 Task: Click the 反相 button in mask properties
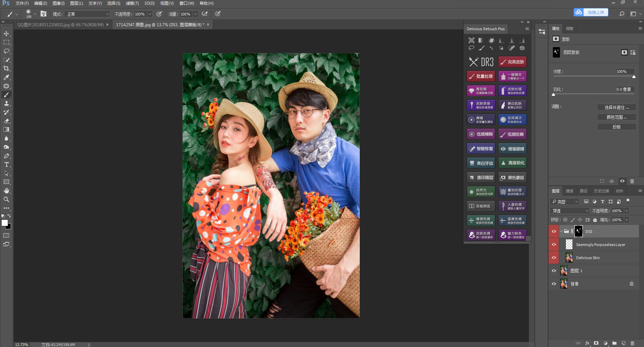tap(616, 127)
